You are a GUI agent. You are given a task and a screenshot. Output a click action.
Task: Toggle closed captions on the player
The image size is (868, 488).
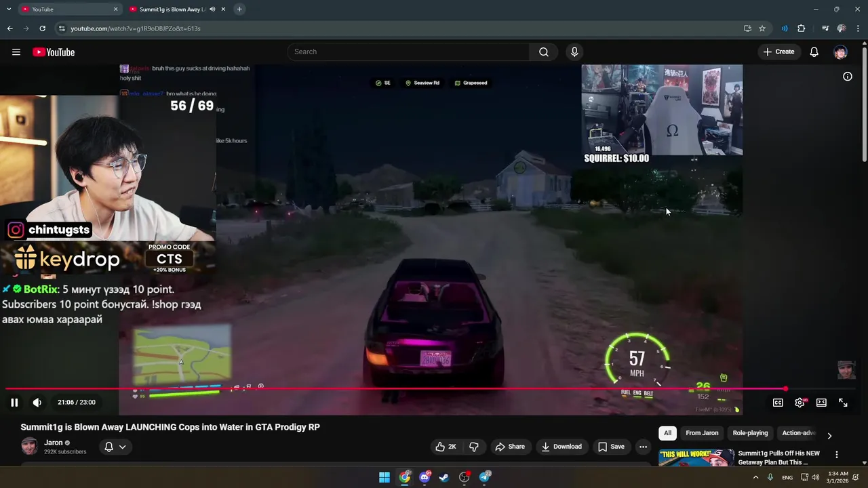point(778,403)
